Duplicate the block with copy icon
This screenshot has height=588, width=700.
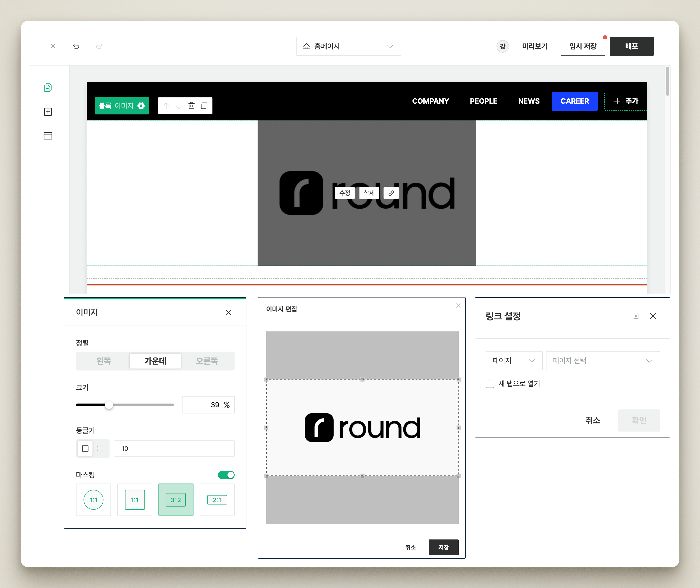click(x=204, y=106)
